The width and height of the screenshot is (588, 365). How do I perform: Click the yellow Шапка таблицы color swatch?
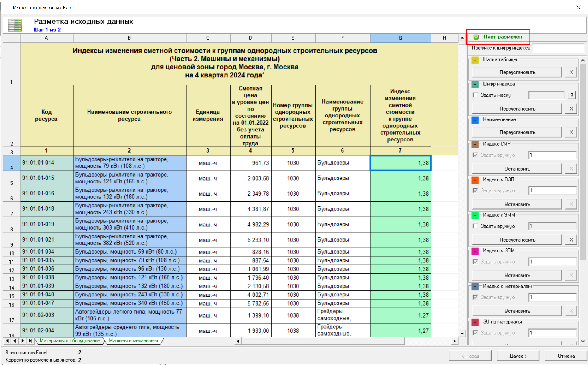[475, 60]
